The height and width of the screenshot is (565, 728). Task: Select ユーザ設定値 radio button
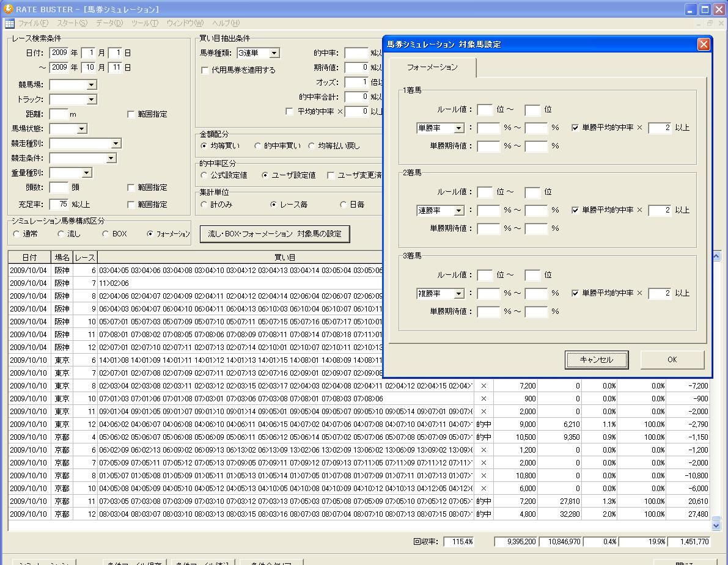[x=265, y=175]
